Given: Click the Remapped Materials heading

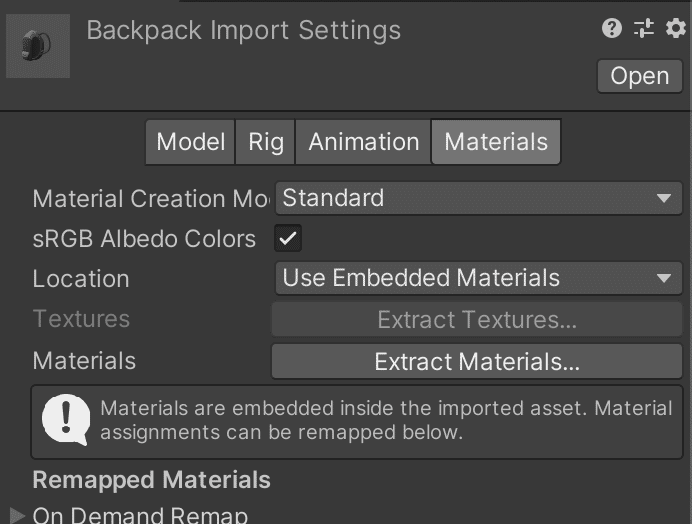Looking at the screenshot, I should click(x=151, y=480).
